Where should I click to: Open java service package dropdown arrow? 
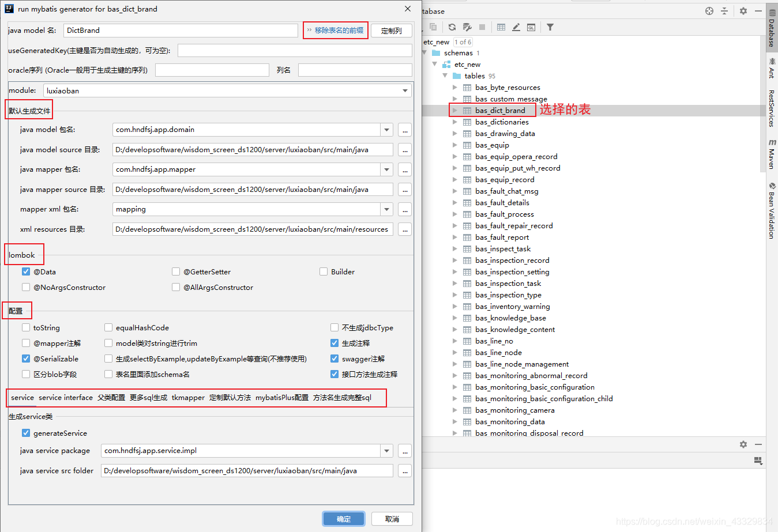(387, 451)
